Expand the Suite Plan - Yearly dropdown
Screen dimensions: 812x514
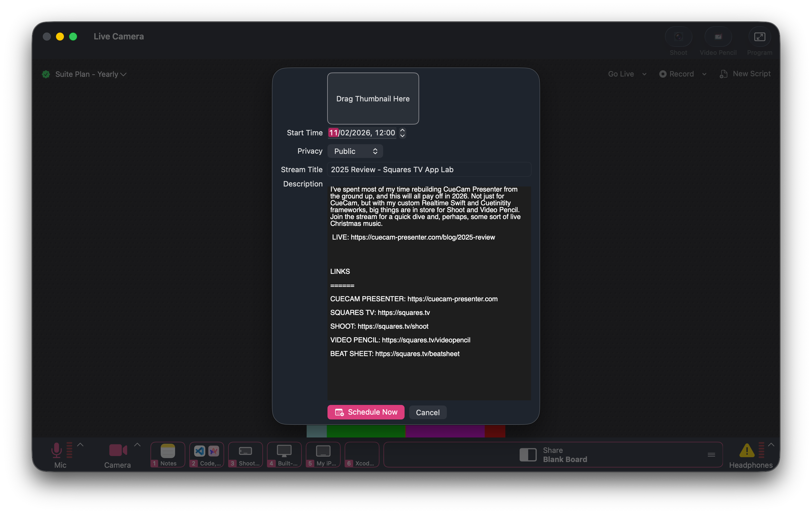click(x=91, y=74)
